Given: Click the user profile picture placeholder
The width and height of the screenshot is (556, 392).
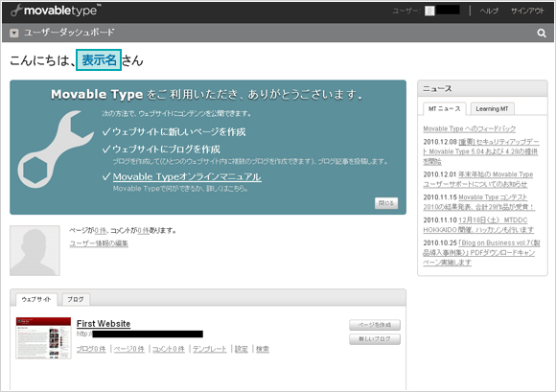Looking at the screenshot, I should pos(35,250).
